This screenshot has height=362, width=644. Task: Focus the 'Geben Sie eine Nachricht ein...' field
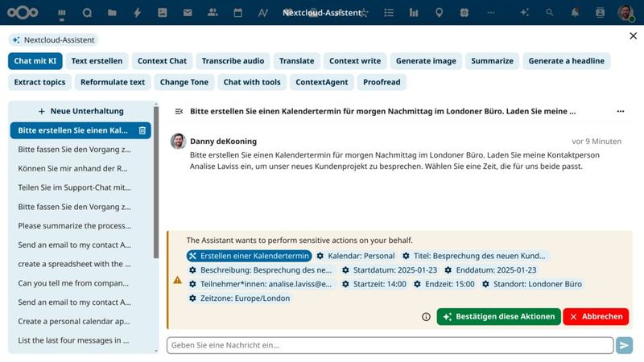[390, 345]
